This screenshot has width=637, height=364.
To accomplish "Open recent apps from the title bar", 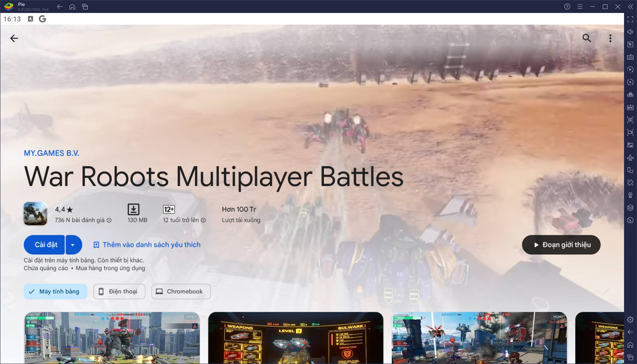I will tap(85, 7).
